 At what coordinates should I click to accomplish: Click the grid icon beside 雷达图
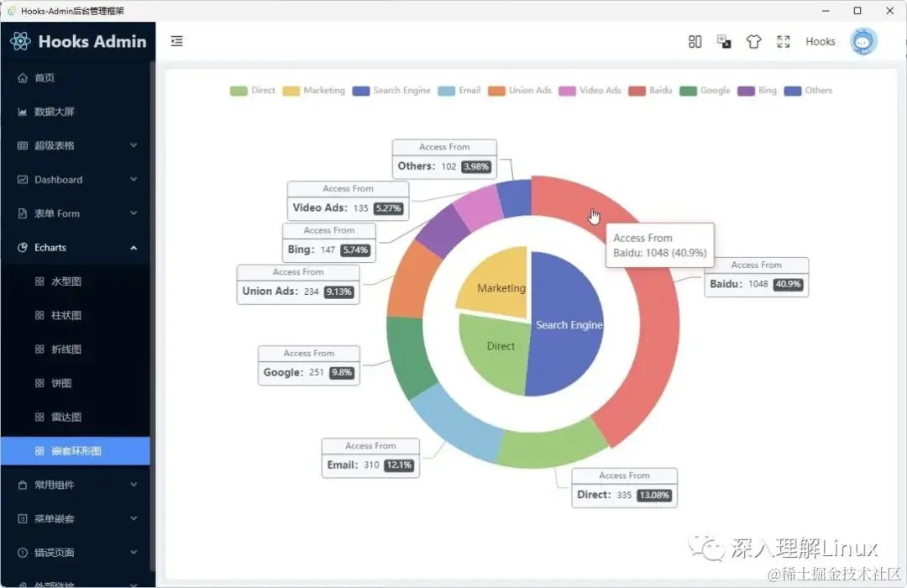coord(39,417)
